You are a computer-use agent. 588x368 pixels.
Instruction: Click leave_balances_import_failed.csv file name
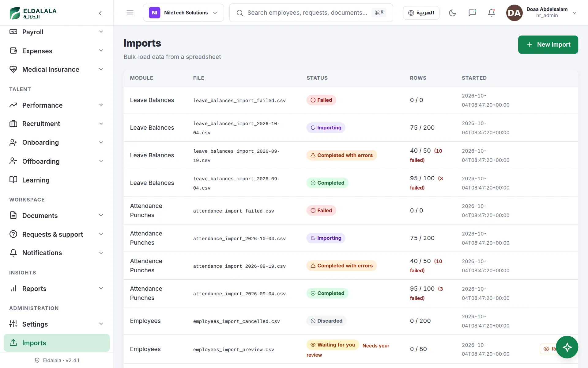239,101
